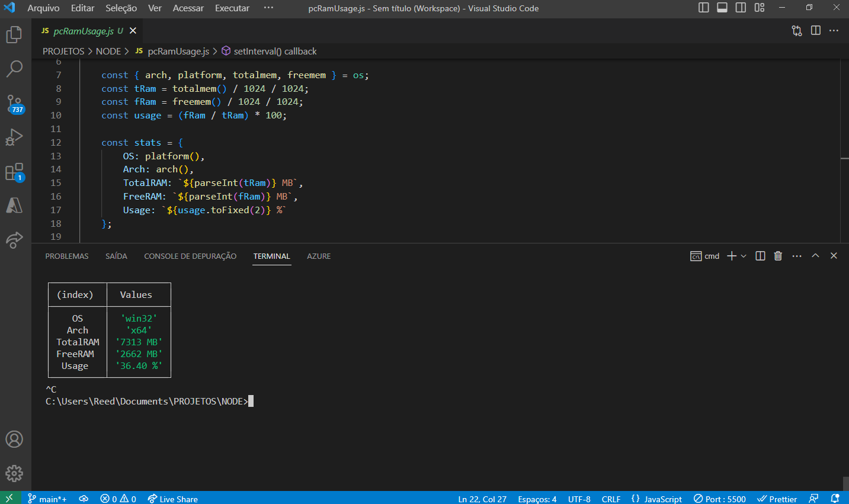Kill the terminal with the trash icon
This screenshot has width=849, height=504.
(x=778, y=255)
